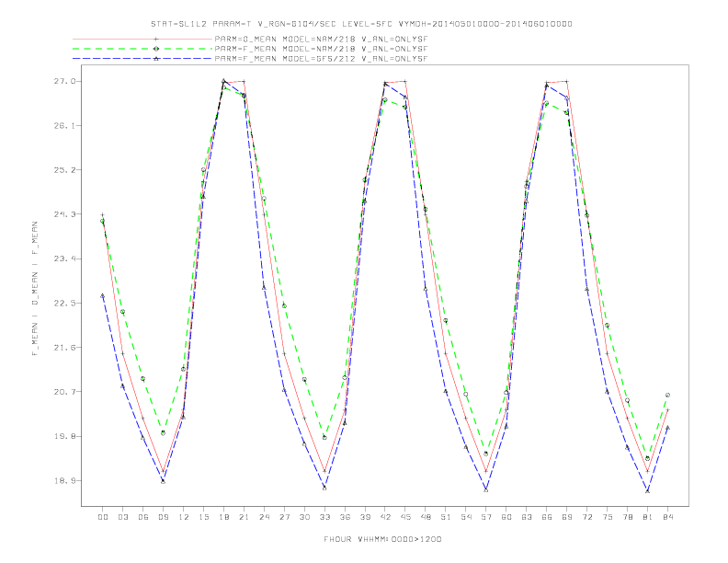Click x-axis tick label 18
The width and height of the screenshot is (728, 563).
tap(223, 517)
